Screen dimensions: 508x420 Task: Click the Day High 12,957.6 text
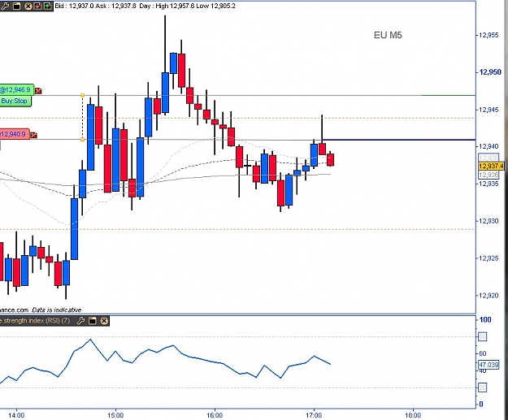pos(167,6)
